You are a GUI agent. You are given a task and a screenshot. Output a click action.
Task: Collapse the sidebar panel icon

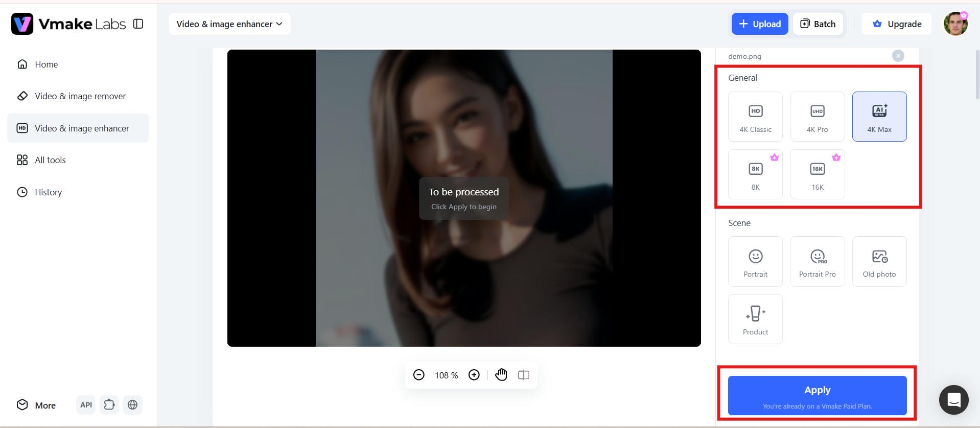(x=138, y=24)
